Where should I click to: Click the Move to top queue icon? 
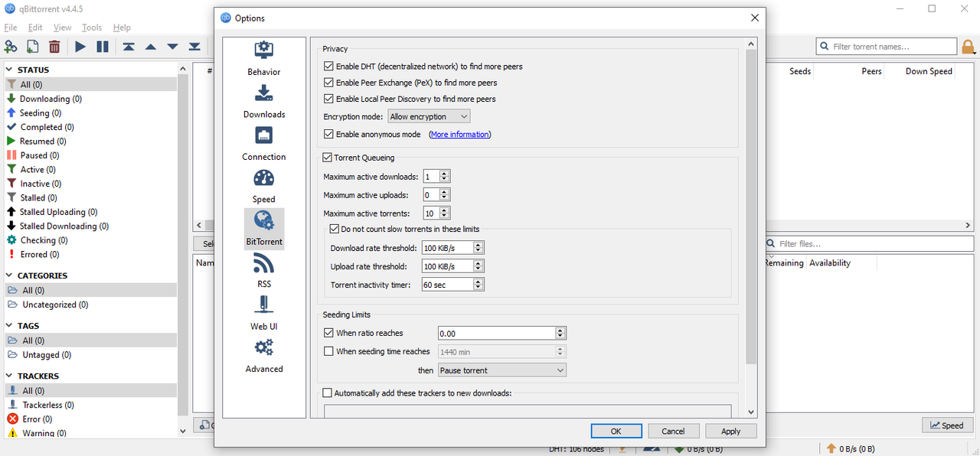(x=129, y=47)
